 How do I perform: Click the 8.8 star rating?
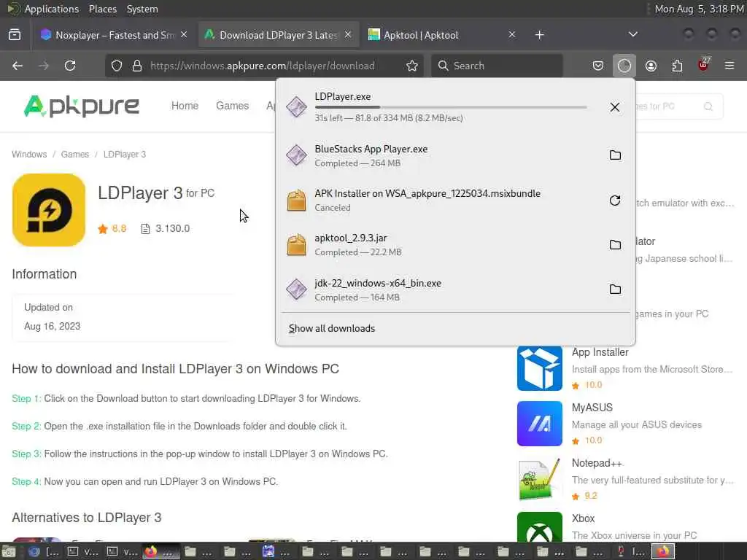[112, 228]
